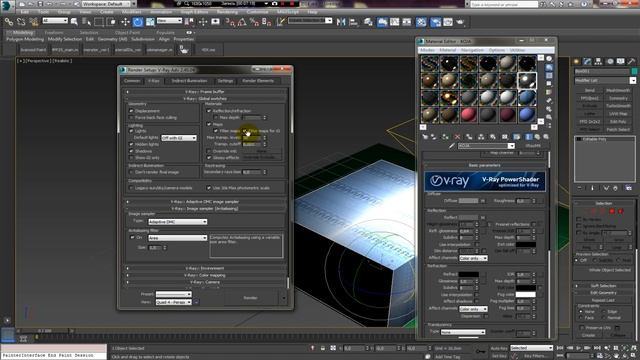
Task: Click the UVW Map modifier button
Action: (x=618, y=113)
